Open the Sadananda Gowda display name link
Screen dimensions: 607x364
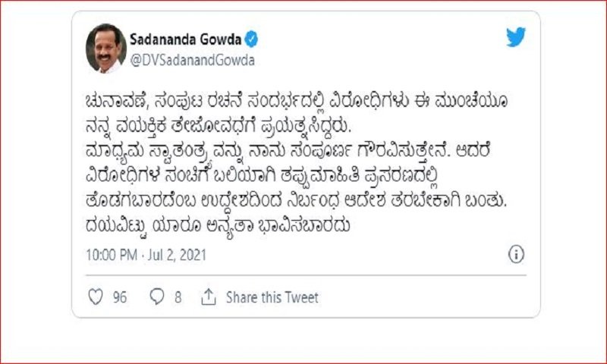(x=185, y=39)
